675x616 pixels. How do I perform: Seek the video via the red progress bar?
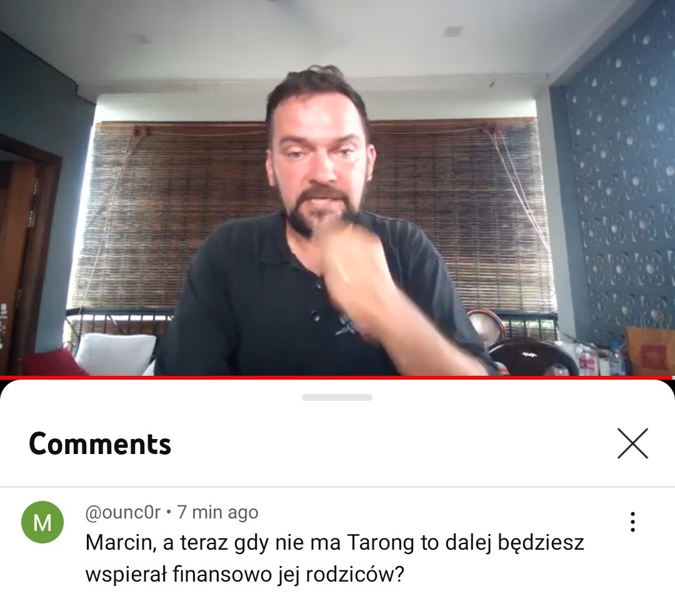point(336,377)
